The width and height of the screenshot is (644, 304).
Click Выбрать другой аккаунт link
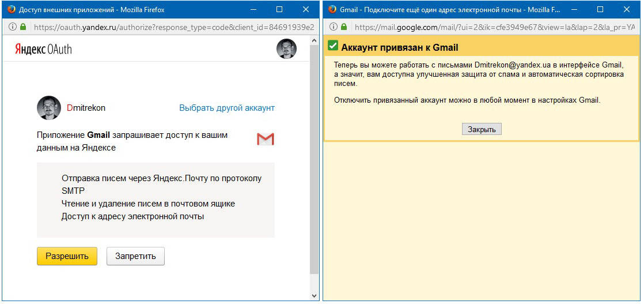click(227, 108)
